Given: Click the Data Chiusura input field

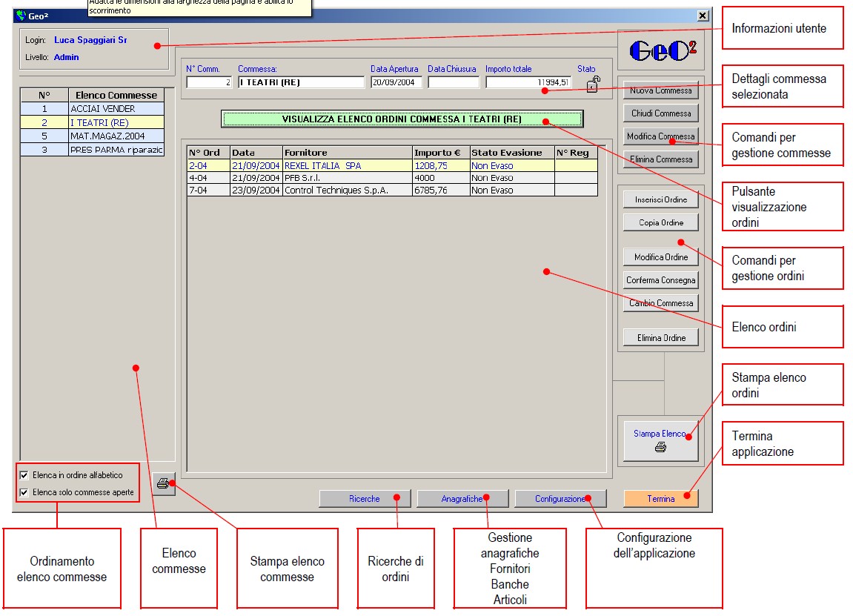Looking at the screenshot, I should click(x=453, y=82).
